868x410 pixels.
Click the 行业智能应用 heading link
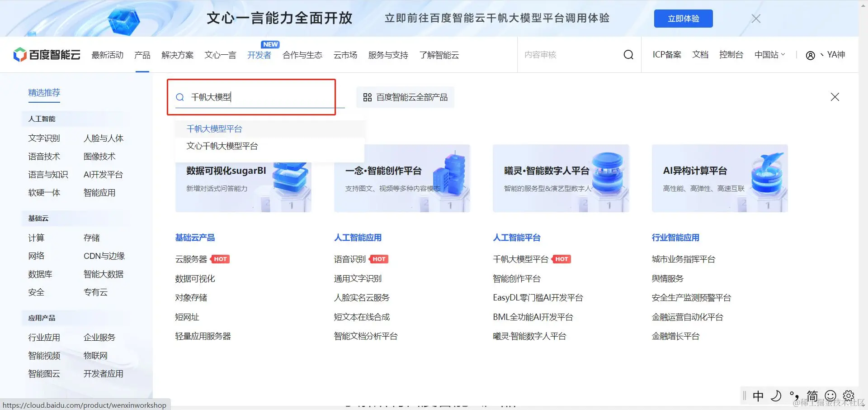[x=675, y=238]
